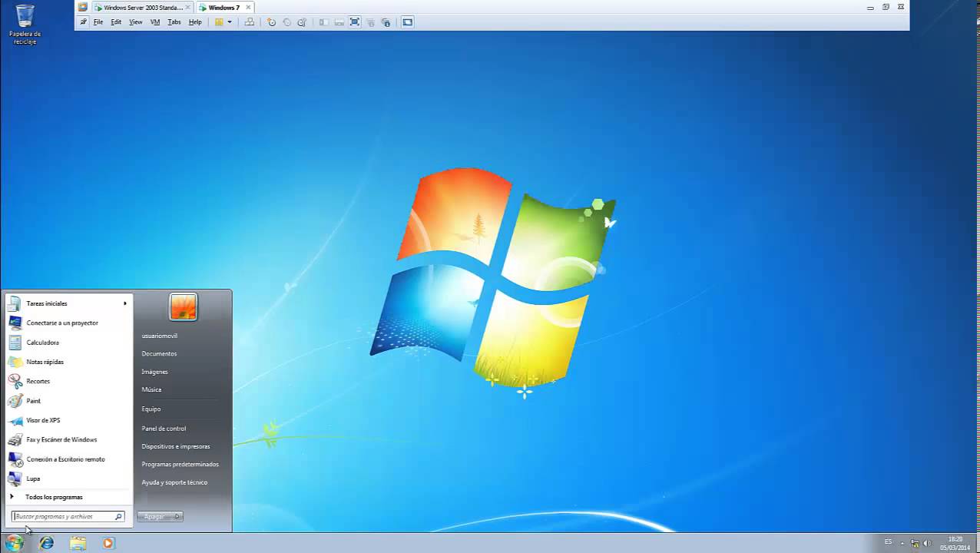Screen dimensions: 980x553
Task: Open Conectarse a un proyector
Action: [68, 323]
